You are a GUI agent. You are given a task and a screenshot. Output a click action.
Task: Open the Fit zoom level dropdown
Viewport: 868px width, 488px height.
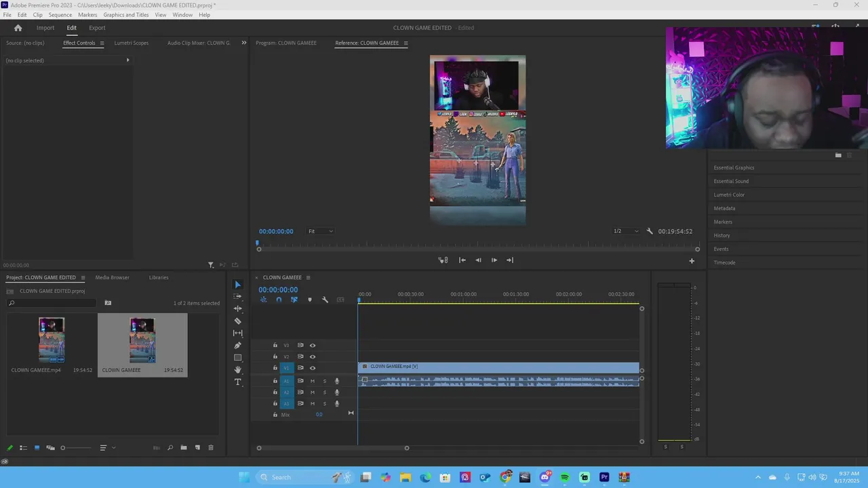point(320,231)
